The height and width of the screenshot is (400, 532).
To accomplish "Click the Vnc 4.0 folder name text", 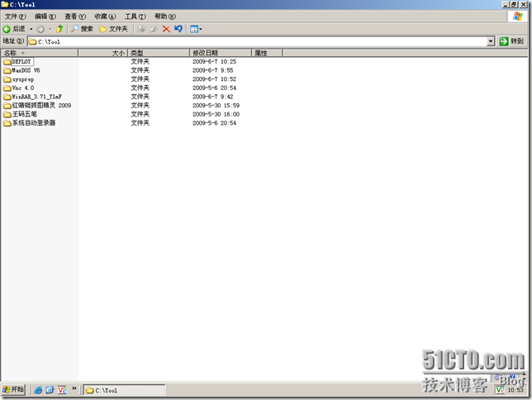I will coord(23,88).
